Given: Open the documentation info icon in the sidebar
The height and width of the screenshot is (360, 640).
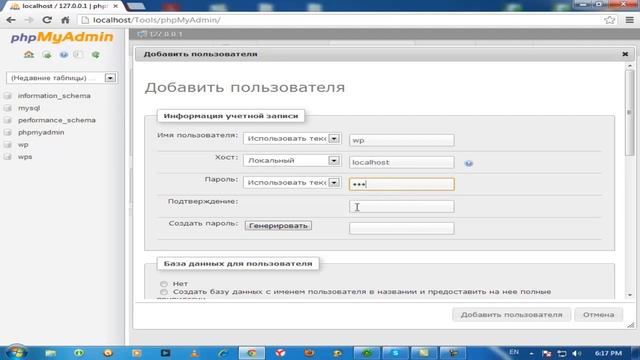Looking at the screenshot, I should (78, 55).
